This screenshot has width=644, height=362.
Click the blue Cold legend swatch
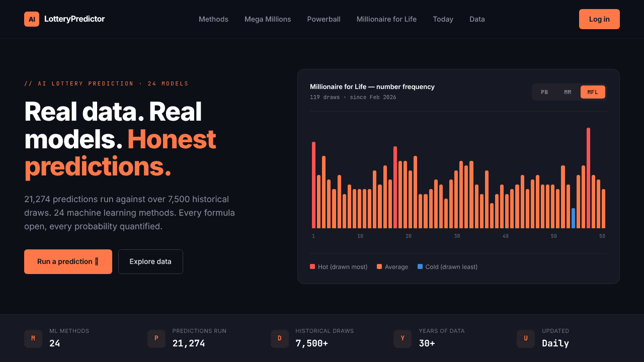coord(420,266)
